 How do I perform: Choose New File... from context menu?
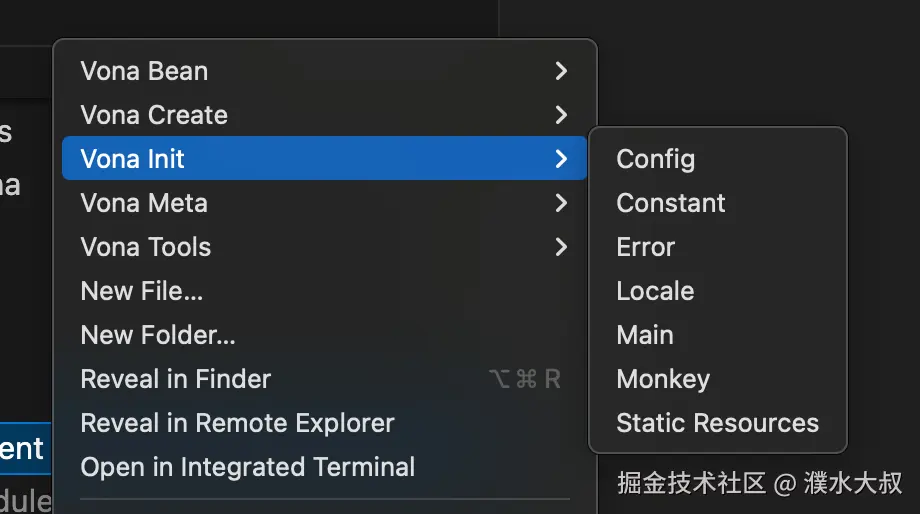[142, 291]
